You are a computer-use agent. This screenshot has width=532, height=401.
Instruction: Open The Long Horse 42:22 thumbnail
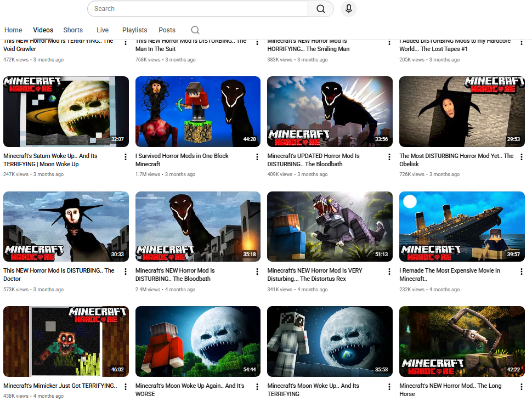(x=462, y=342)
